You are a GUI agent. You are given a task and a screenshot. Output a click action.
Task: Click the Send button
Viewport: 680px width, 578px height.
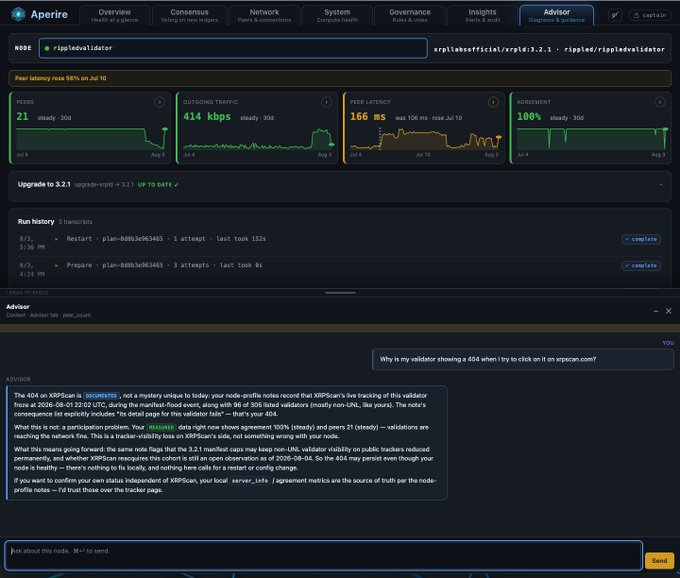click(659, 561)
